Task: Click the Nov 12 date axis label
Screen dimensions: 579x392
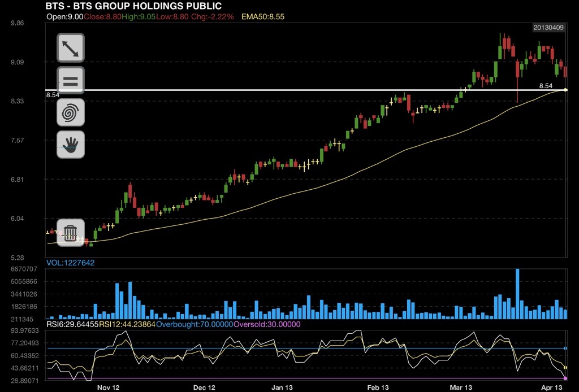Action: 108,387
